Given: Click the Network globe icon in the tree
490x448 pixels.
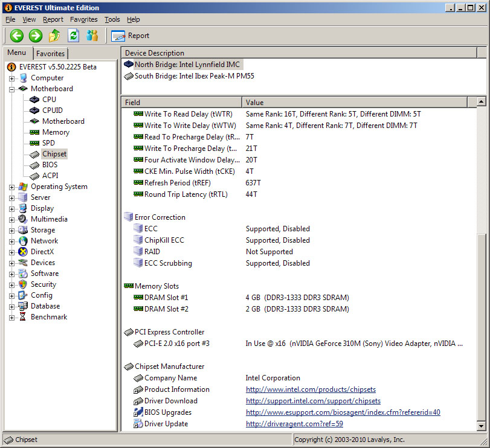Looking at the screenshot, I should click(23, 241).
